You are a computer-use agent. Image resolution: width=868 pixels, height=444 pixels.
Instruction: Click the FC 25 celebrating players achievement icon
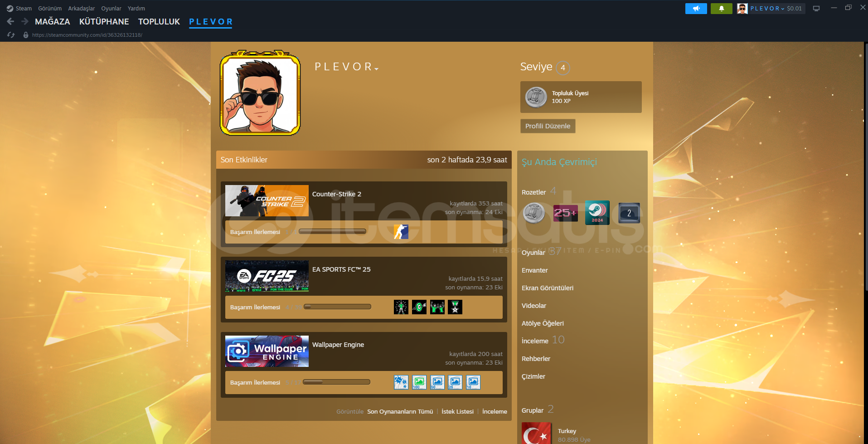tap(437, 307)
